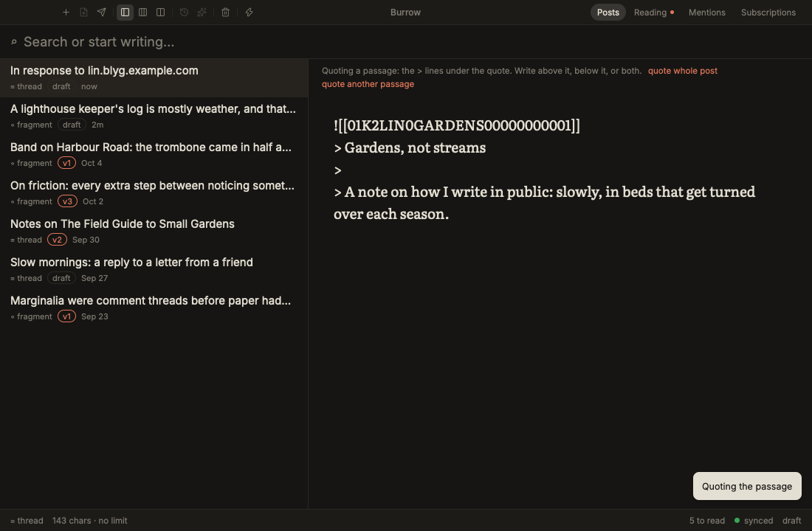This screenshot has width=812, height=531.
Task: Click 'Sep 30' date on Field Guide post
Action: 86,240
